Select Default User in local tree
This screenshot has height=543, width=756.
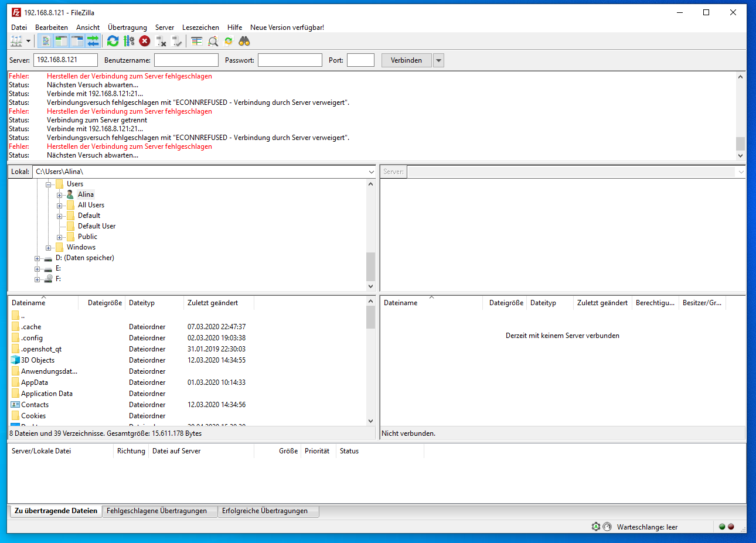coord(97,226)
